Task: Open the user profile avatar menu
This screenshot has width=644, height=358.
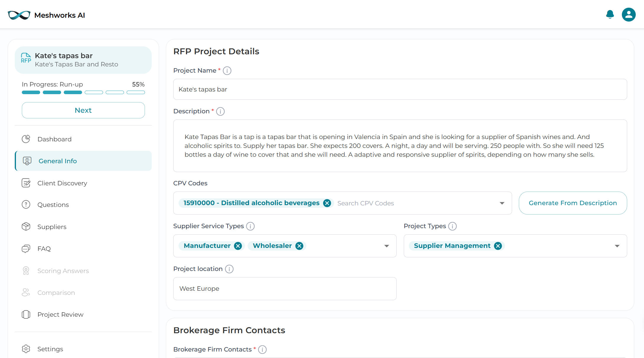Action: click(629, 14)
